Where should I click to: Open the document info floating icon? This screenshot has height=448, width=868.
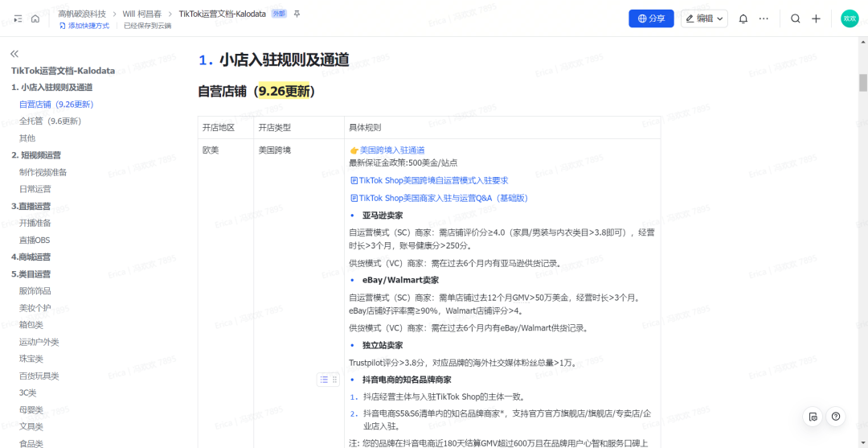coord(813,417)
